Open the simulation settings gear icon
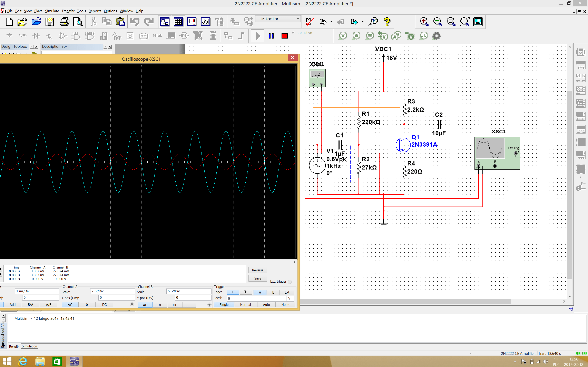 click(436, 36)
